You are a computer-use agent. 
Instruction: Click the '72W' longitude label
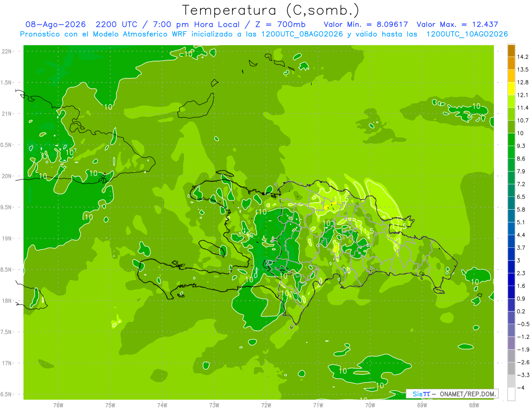click(x=266, y=405)
